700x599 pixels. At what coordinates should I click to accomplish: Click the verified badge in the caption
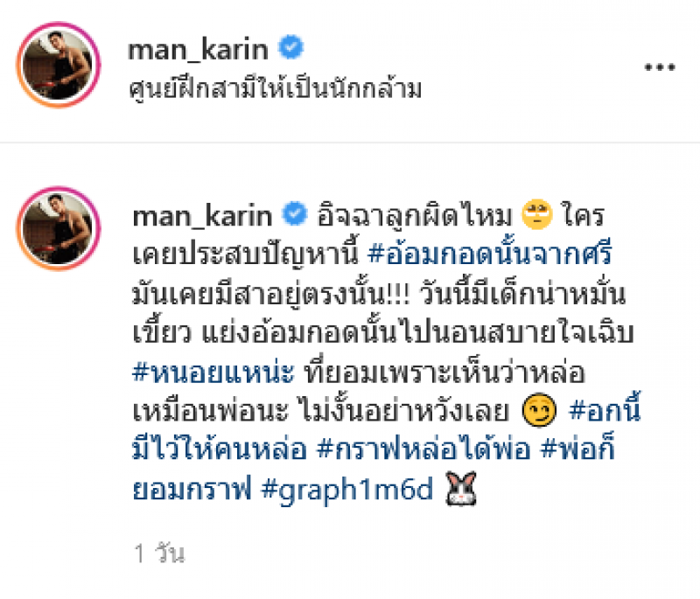295,213
